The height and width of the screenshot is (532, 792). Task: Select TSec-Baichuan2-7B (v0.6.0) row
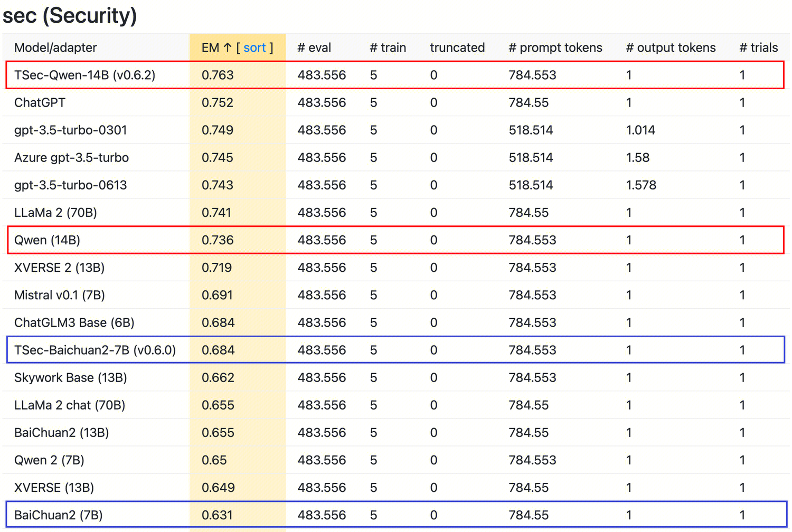[x=95, y=350]
